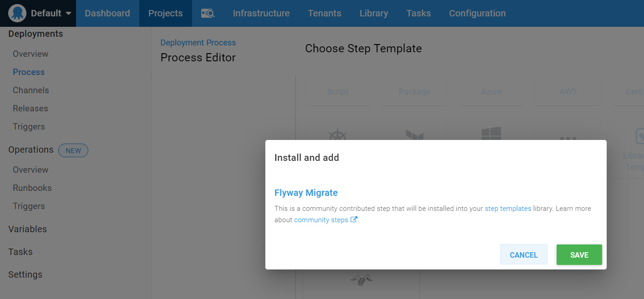644x299 pixels.
Task: Navigate to Tasks in top navigation
Action: [418, 13]
